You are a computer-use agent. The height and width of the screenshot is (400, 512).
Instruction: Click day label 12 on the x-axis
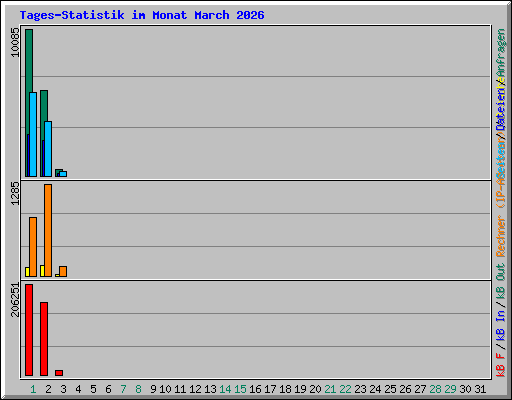click(195, 389)
